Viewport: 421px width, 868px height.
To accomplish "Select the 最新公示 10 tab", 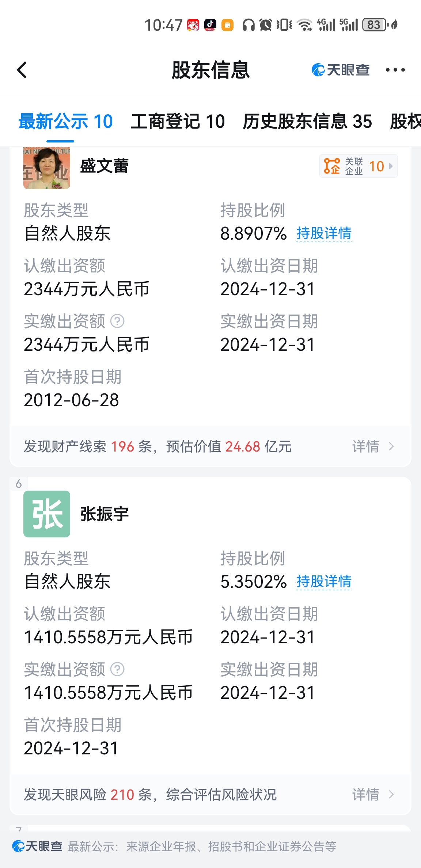I will (x=66, y=121).
